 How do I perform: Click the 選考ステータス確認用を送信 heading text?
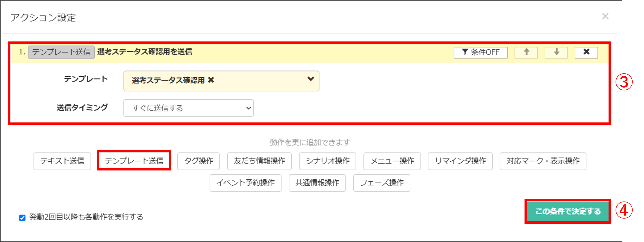145,52
